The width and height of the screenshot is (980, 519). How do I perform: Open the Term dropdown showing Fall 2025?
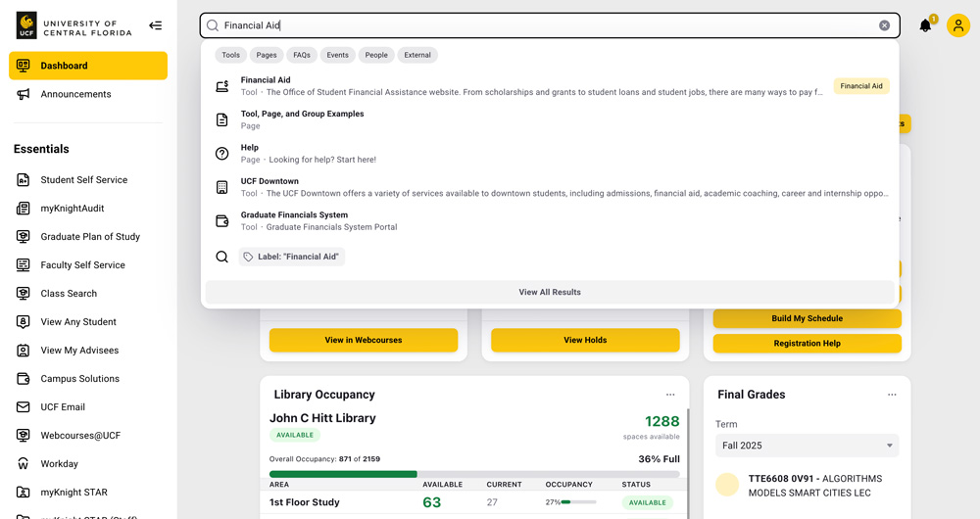pos(807,446)
